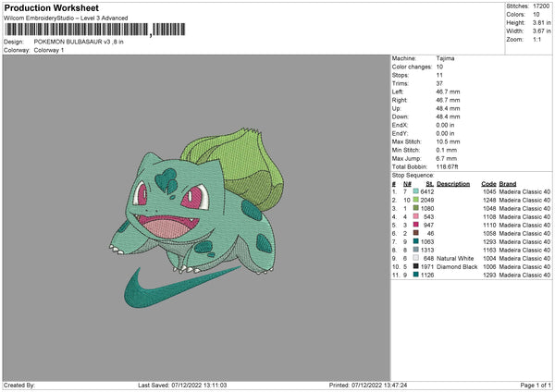Select thread code 1045 in stop 1
The width and height of the screenshot is (555, 392).
pos(489,191)
